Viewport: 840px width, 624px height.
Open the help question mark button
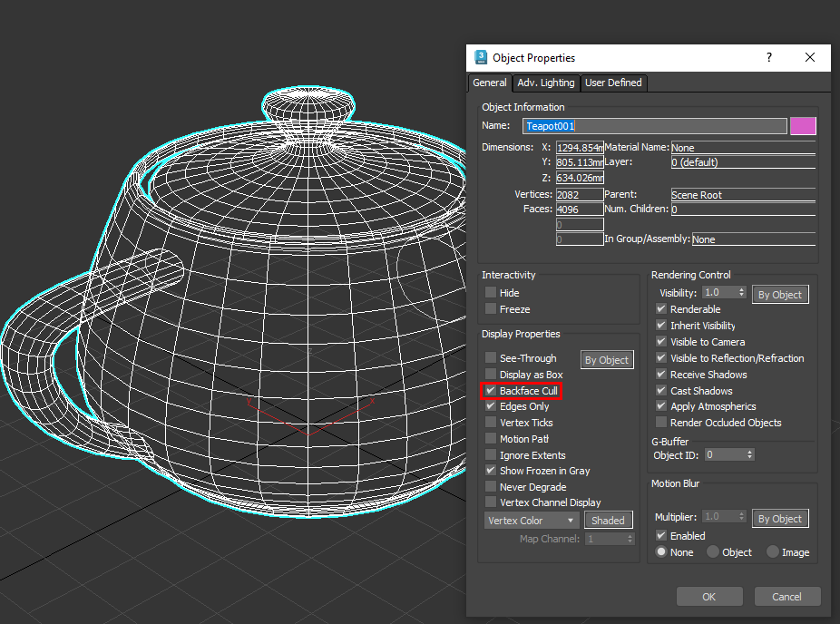click(x=769, y=57)
